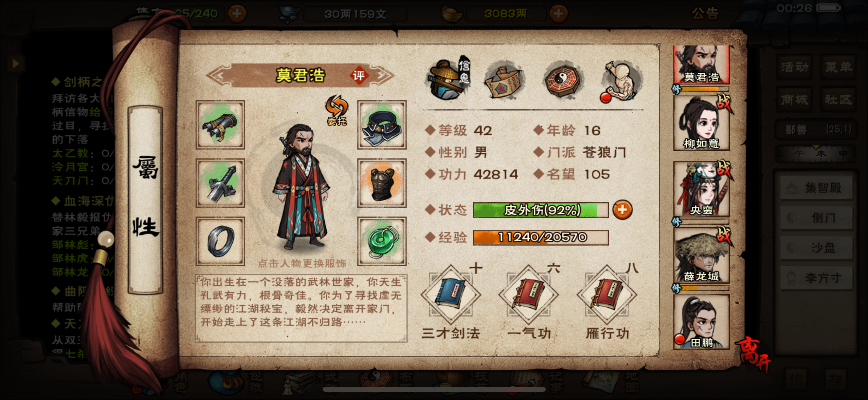Expand the left arrow on quest panel
868x400 pixels.
click(15, 63)
